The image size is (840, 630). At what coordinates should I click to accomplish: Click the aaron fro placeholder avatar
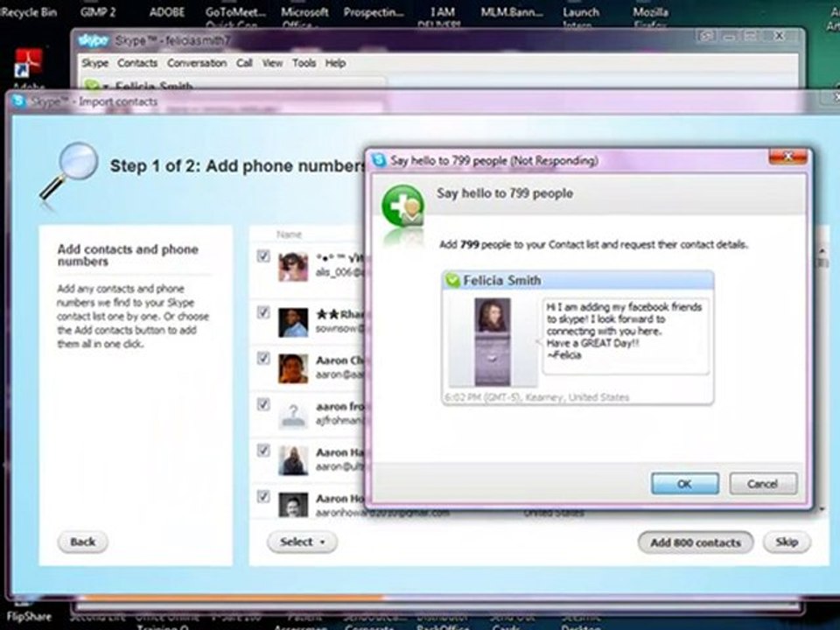pos(293,415)
